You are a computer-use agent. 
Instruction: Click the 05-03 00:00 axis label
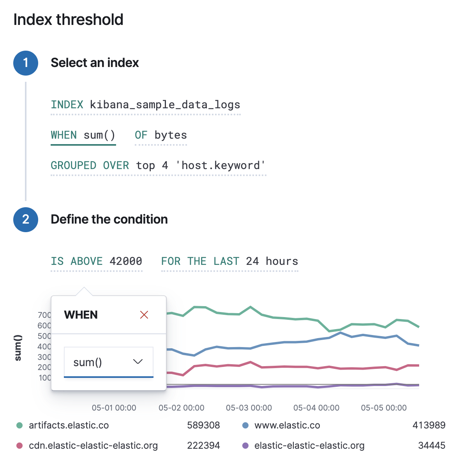248,407
